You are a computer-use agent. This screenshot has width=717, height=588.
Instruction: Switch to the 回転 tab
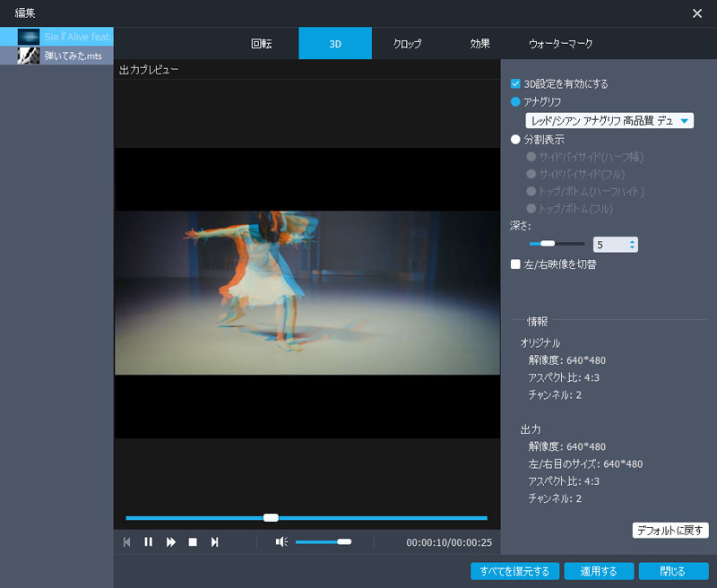pos(261,43)
